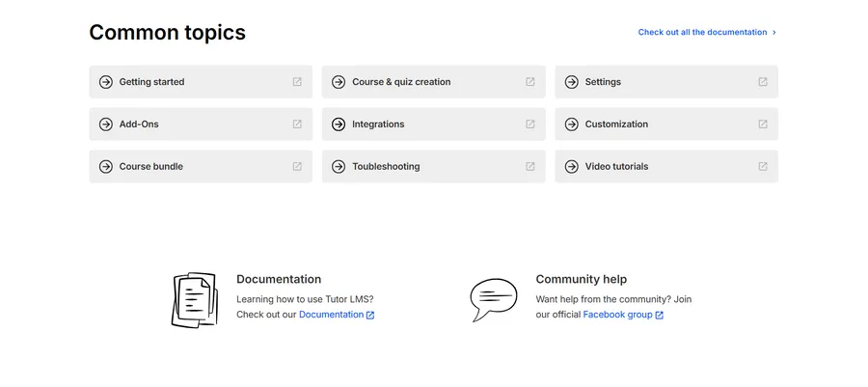The image size is (868, 387).
Task: Click the arrow icon beside Customization
Action: tap(571, 124)
